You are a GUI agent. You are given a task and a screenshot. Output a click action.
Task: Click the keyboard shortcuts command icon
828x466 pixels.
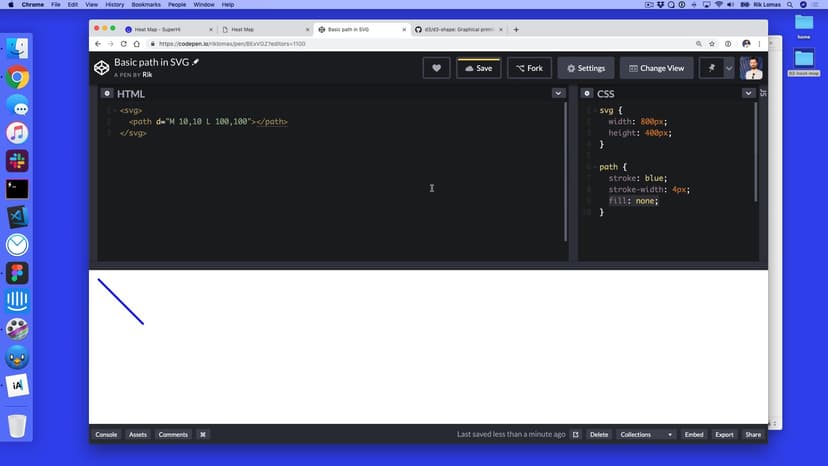click(x=203, y=435)
